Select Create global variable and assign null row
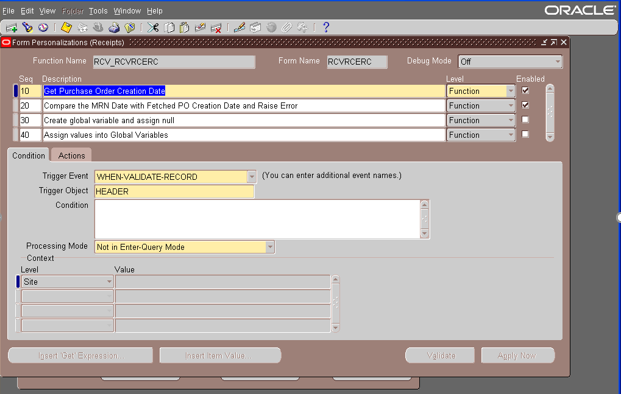This screenshot has width=621, height=394. pyautogui.click(x=244, y=120)
